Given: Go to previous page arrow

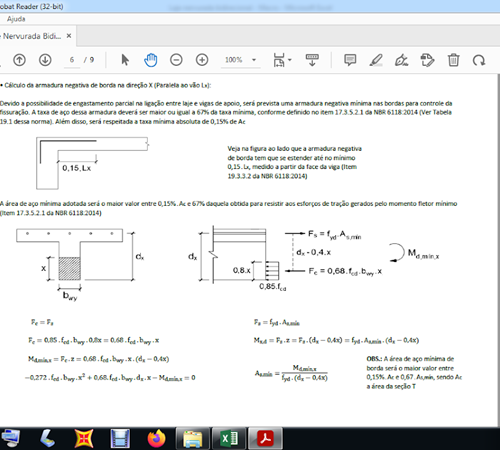Looking at the screenshot, I should tap(19, 60).
